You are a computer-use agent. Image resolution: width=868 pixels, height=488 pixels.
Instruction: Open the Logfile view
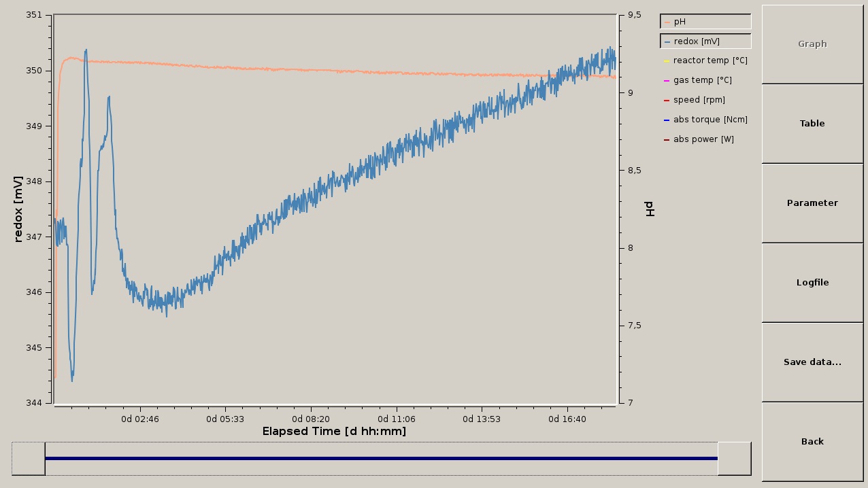tap(812, 282)
